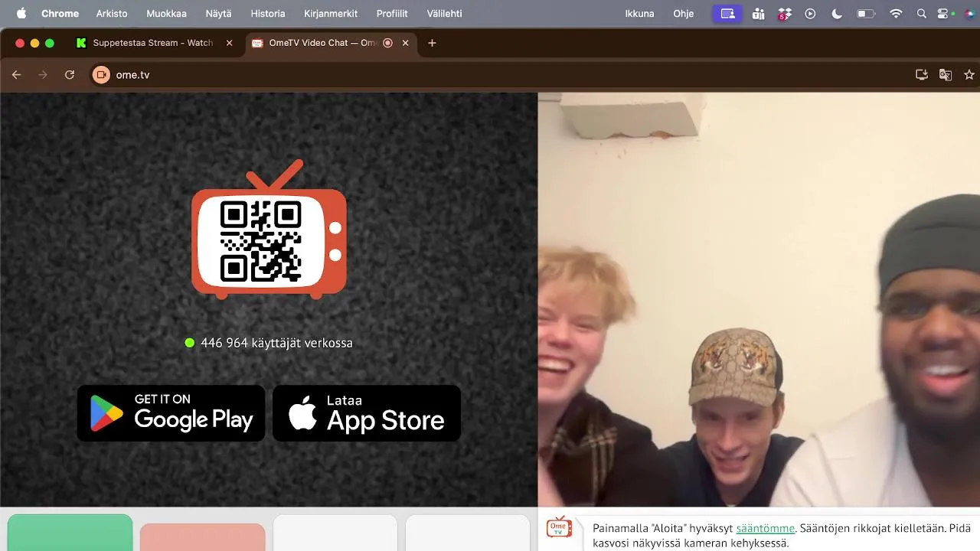The width and height of the screenshot is (980, 551).
Task: Click the screen sharing indicator in menu bar
Action: (727, 14)
